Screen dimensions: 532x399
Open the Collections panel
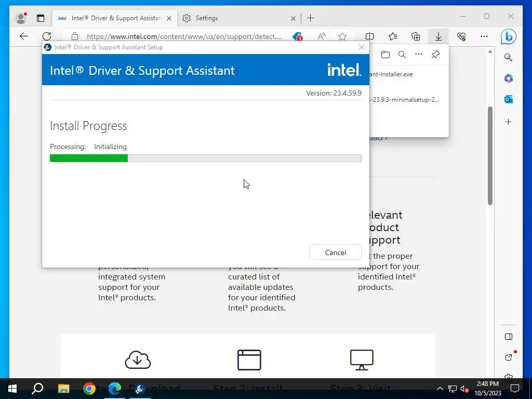coord(416,36)
